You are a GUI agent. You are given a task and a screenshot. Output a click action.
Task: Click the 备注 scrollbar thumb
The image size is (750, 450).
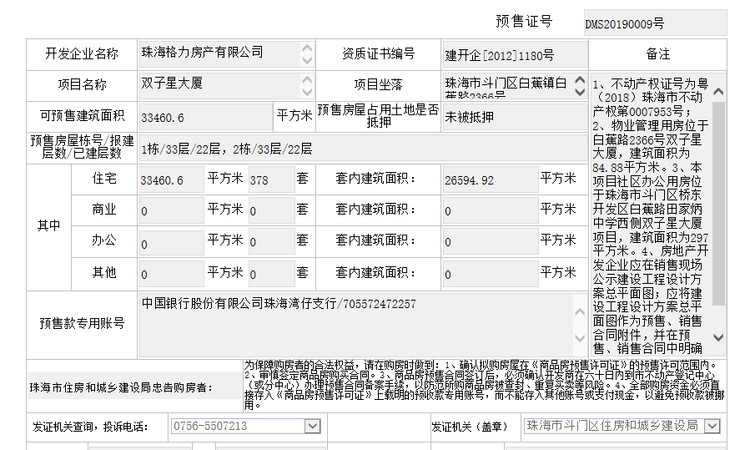pos(718,203)
